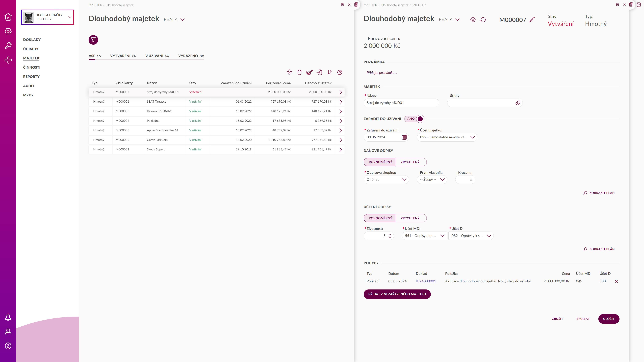Click the Garáž ParkCars row
The width and height of the screenshot is (644, 362).
click(x=217, y=140)
